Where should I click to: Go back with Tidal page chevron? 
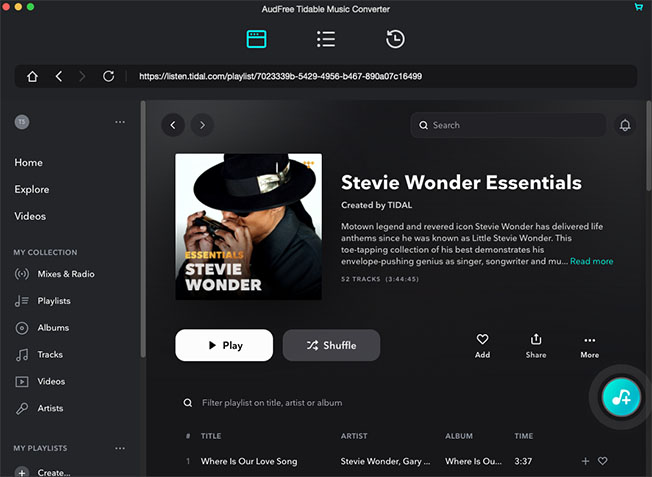pos(173,125)
